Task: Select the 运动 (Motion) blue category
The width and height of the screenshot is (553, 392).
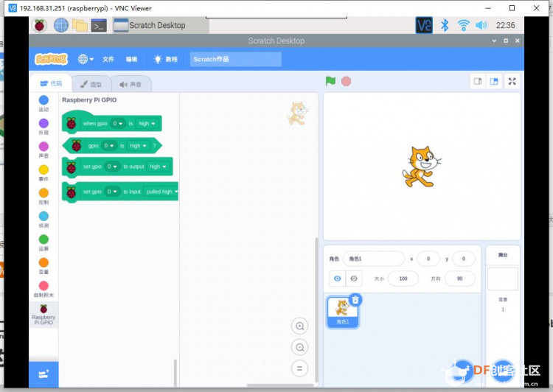Action: point(44,104)
